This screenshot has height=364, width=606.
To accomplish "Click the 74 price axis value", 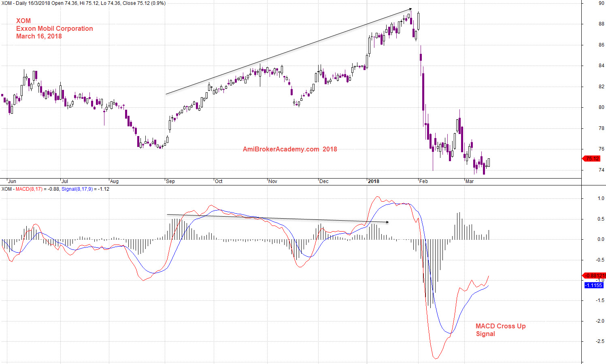I will [602, 170].
